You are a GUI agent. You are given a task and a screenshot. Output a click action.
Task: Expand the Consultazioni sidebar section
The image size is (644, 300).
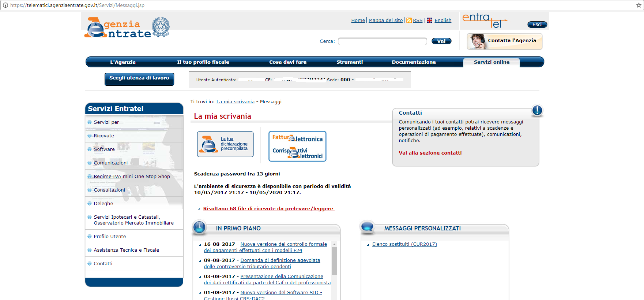coord(109,190)
